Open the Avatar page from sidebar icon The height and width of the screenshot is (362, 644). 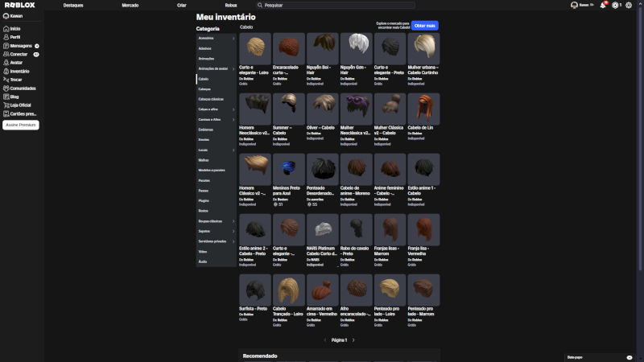[6, 62]
